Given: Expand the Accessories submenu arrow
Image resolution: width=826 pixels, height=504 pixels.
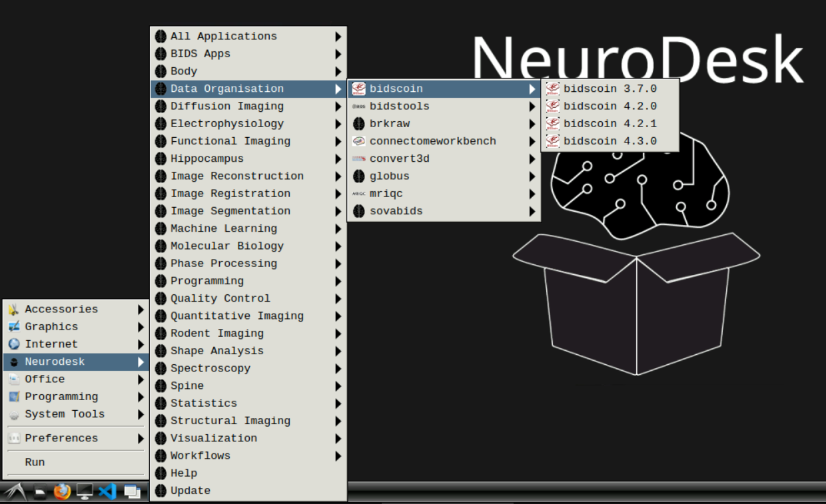Looking at the screenshot, I should pos(141,309).
